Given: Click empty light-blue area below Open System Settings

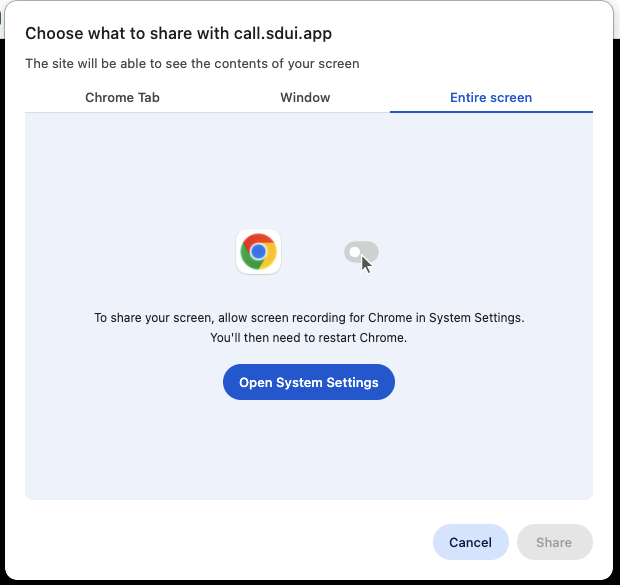Looking at the screenshot, I should [x=308, y=450].
